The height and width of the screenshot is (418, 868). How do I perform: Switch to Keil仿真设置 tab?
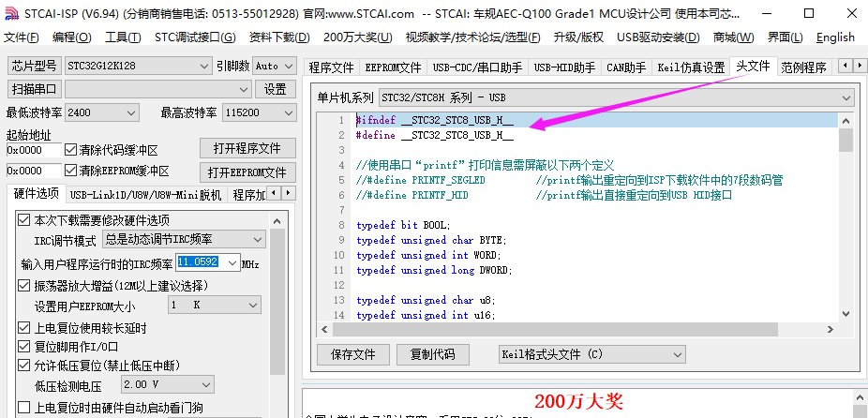pos(691,67)
